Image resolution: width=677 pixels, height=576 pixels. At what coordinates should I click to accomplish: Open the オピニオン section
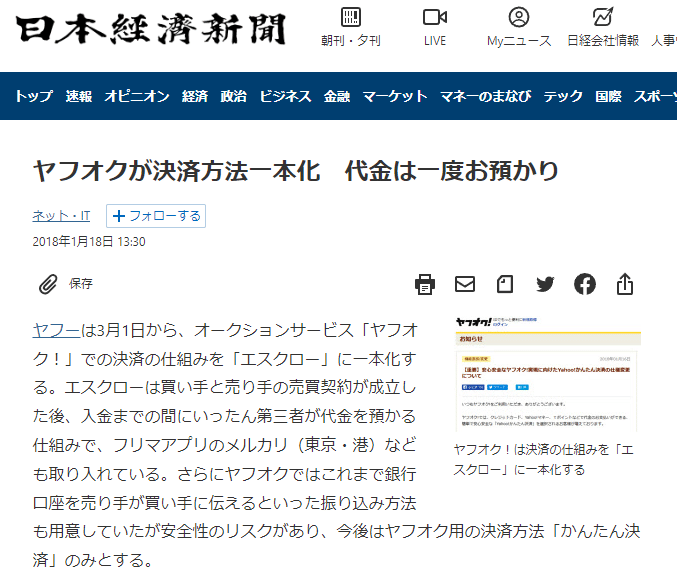click(x=137, y=96)
